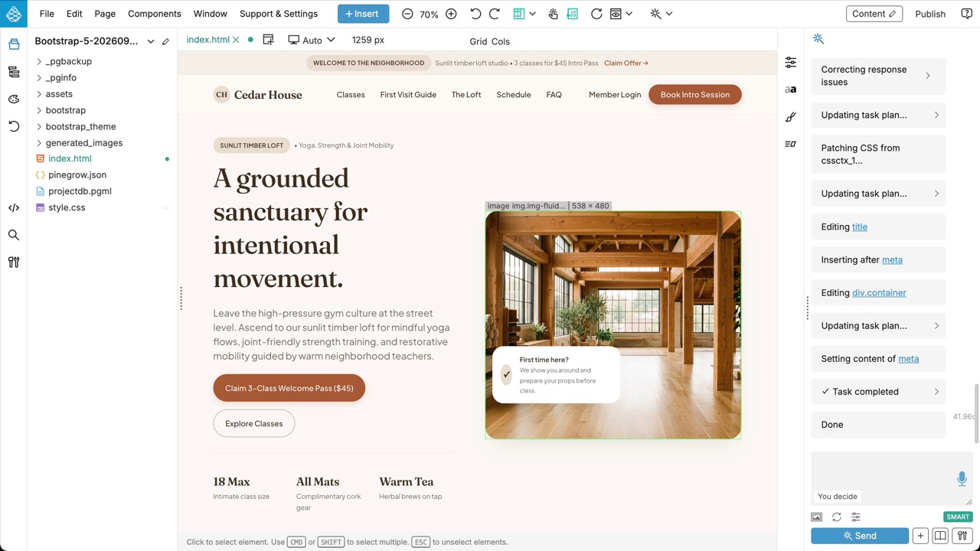The width and height of the screenshot is (980, 551).
Task: Open the brush style panel icon
Action: [x=791, y=117]
